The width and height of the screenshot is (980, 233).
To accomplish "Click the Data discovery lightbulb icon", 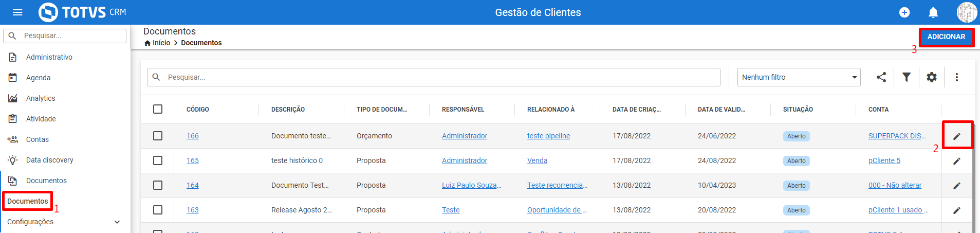I will 13,160.
